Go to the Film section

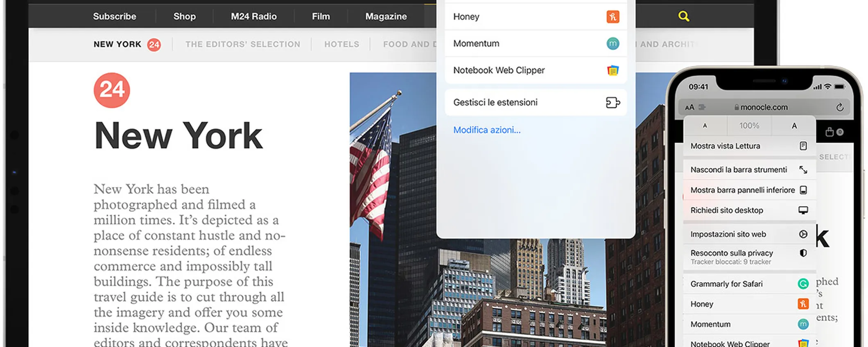point(321,16)
